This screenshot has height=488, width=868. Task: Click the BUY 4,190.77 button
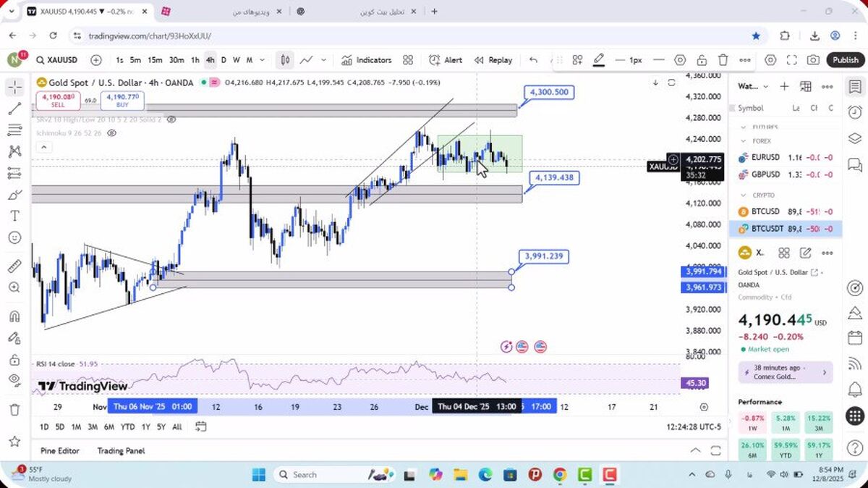pyautogui.click(x=122, y=101)
